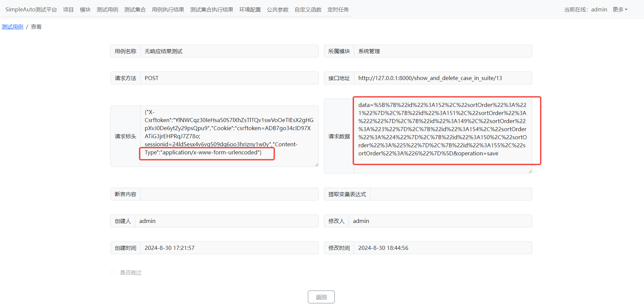Click the SimpleAuto测试平台 home logo

point(31,9)
